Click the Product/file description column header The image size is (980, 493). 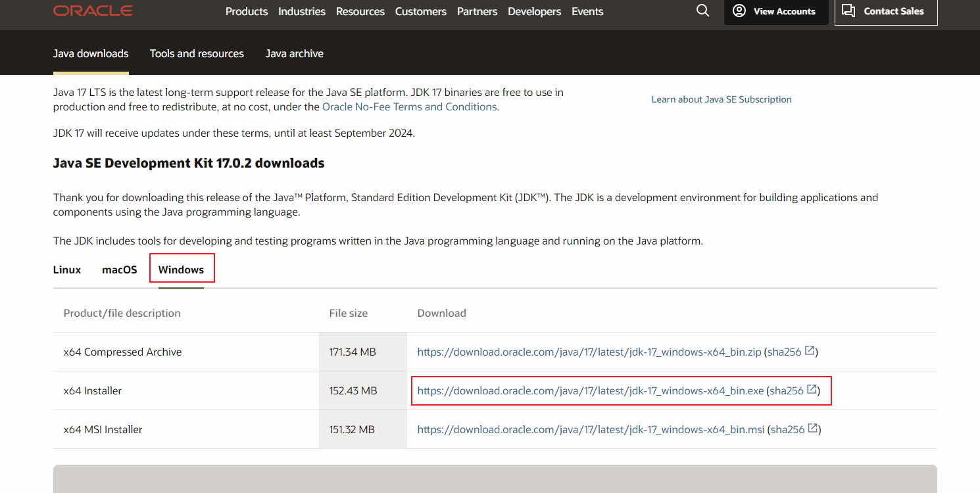(122, 313)
